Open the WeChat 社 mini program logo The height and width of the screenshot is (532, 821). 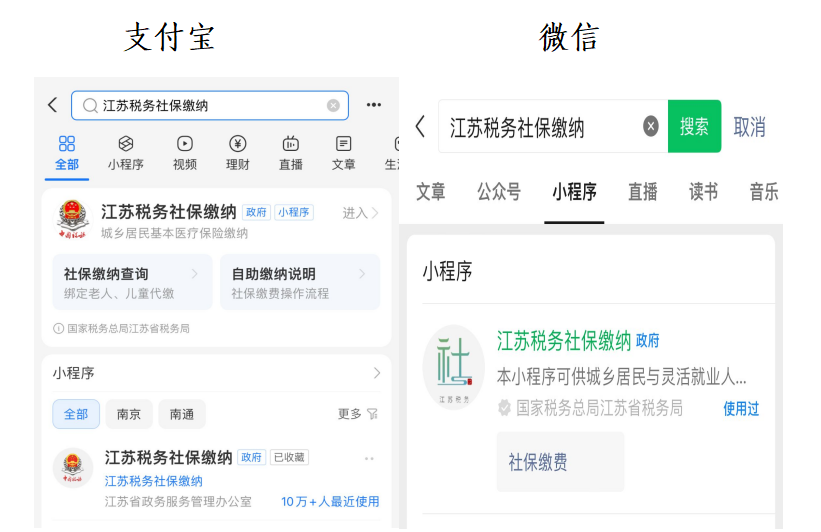pyautogui.click(x=454, y=368)
